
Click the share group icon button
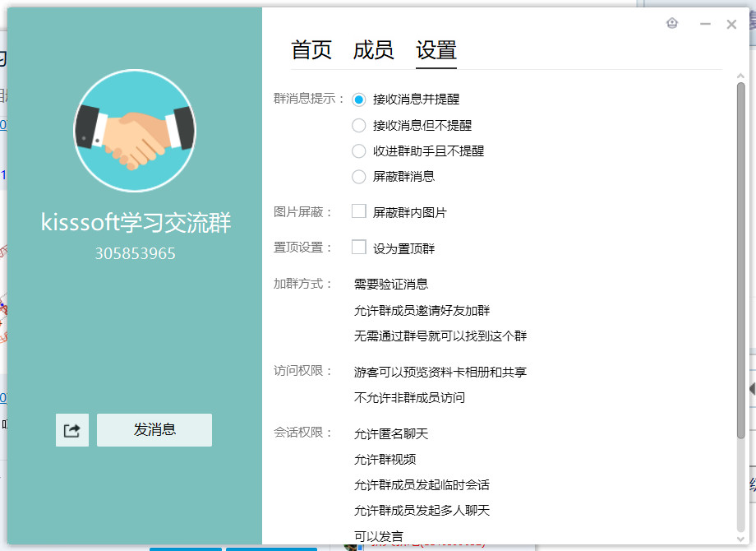pyautogui.click(x=71, y=430)
